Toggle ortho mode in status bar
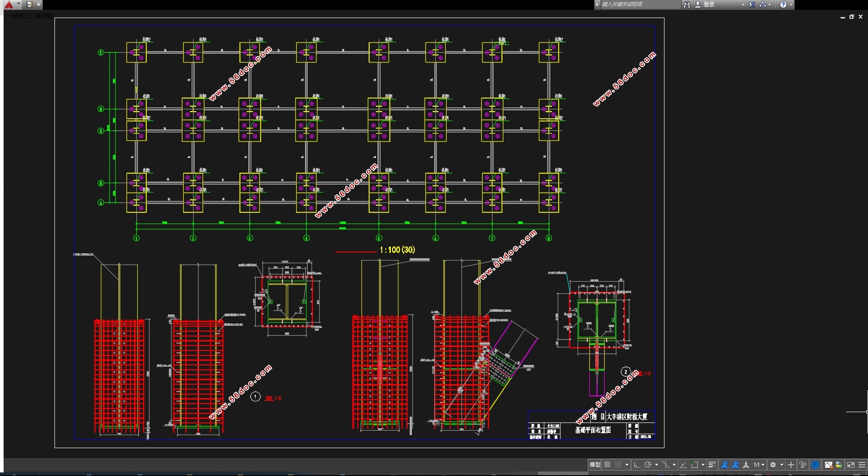 637,465
